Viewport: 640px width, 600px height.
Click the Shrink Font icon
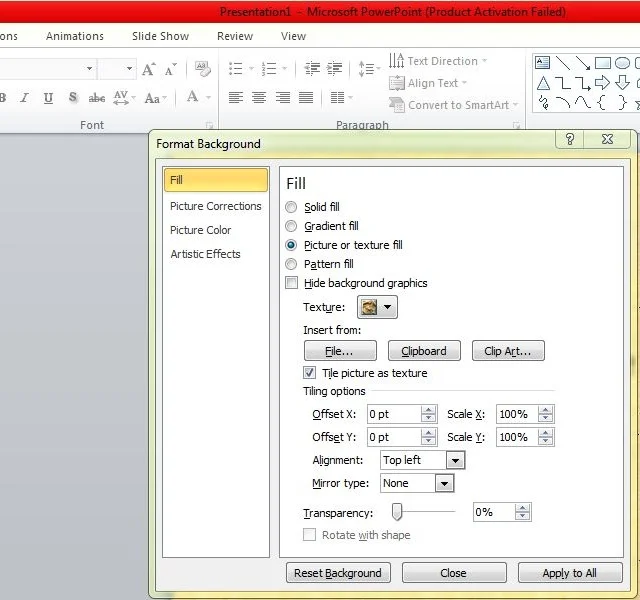point(171,69)
